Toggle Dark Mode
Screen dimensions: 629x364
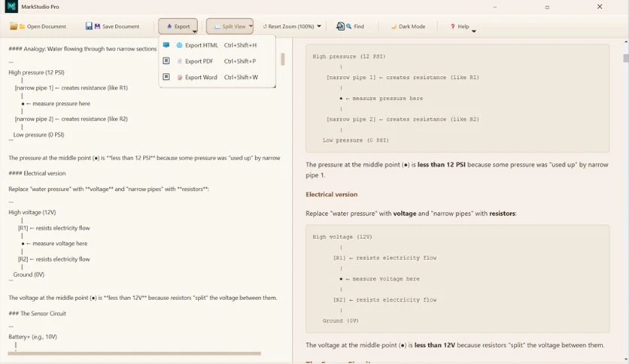[408, 26]
